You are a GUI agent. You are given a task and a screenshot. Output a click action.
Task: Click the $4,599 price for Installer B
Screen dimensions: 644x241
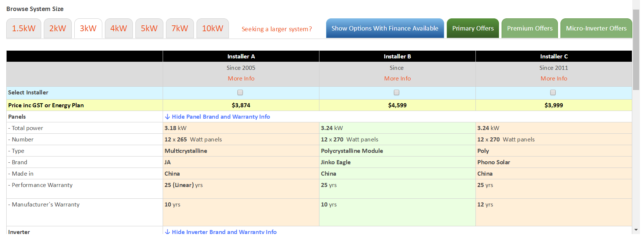click(x=397, y=105)
